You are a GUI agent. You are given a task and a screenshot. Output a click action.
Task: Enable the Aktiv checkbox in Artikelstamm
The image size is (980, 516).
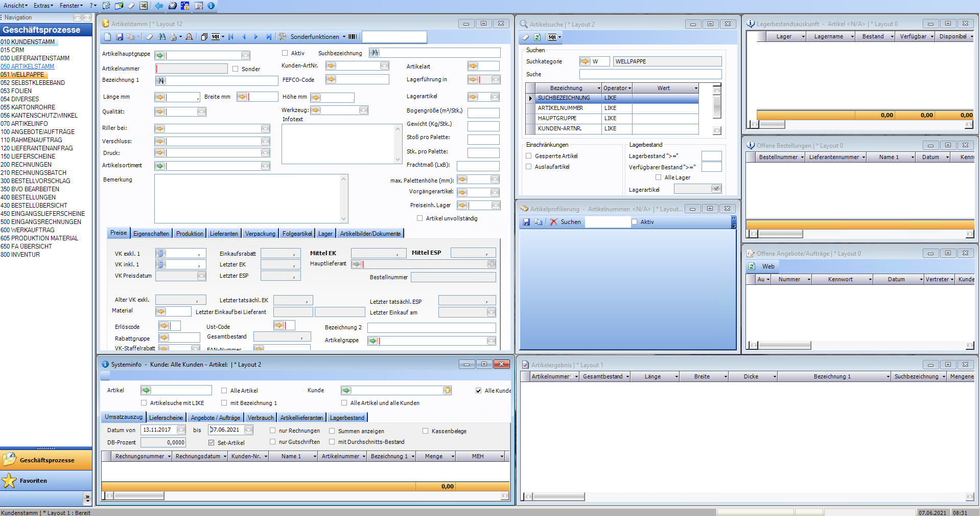(x=285, y=53)
